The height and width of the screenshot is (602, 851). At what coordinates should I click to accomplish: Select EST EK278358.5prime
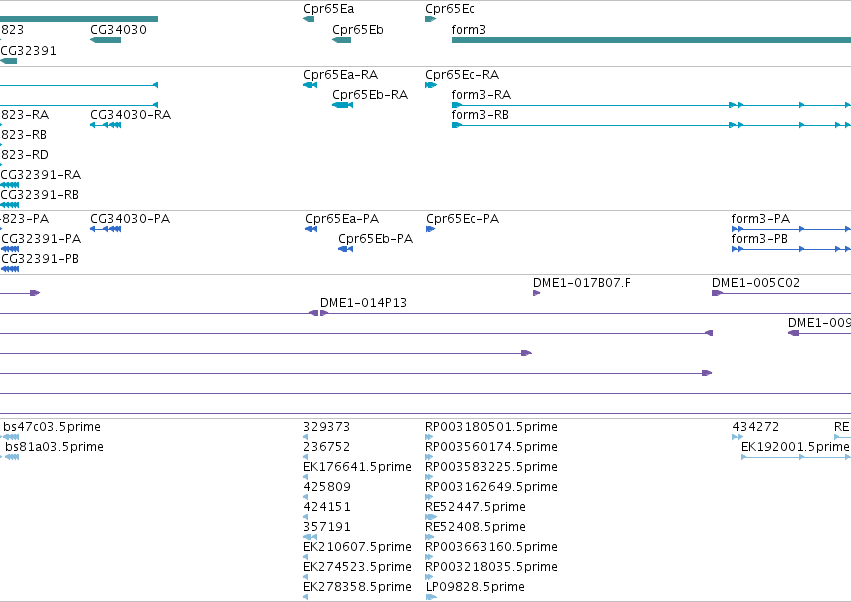(x=357, y=587)
